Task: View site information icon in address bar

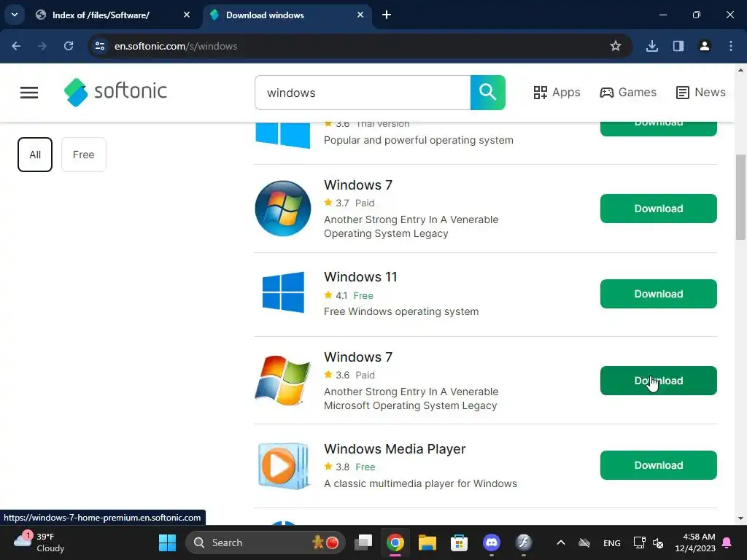Action: [x=99, y=46]
